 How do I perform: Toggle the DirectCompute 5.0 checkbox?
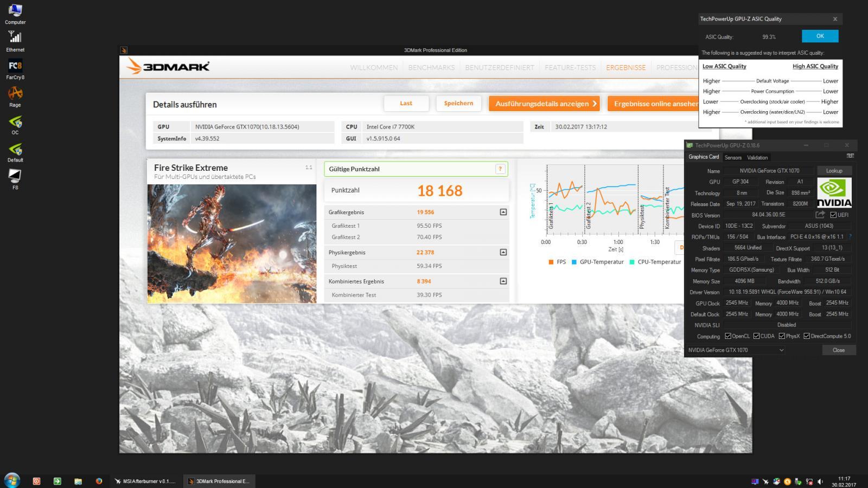point(807,336)
